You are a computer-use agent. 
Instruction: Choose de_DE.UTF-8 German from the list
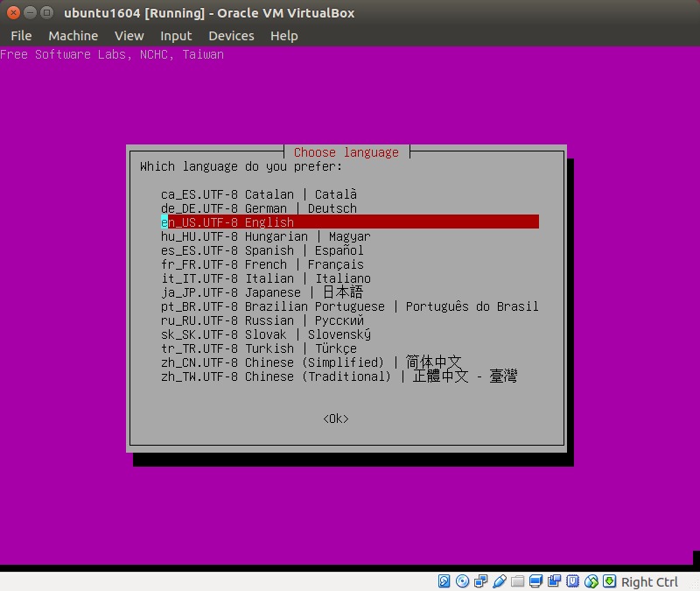(258, 208)
